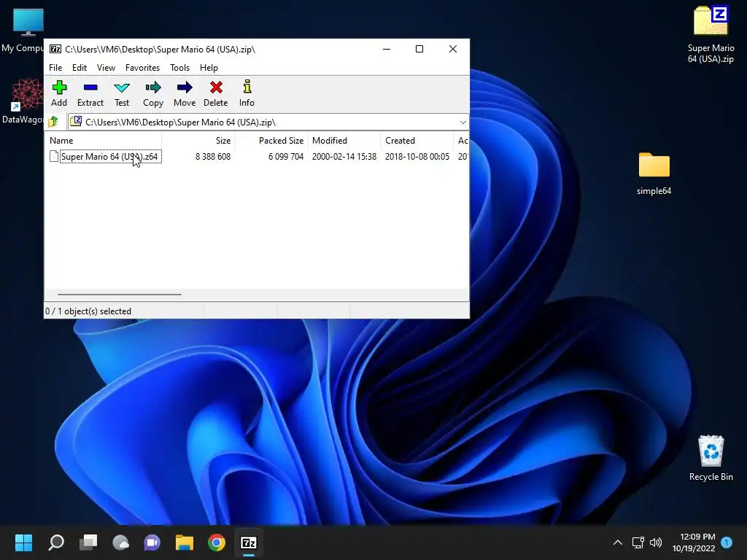Image resolution: width=747 pixels, height=560 pixels.
Task: Click created date 2018-10-08 00:05
Action: [x=417, y=157]
